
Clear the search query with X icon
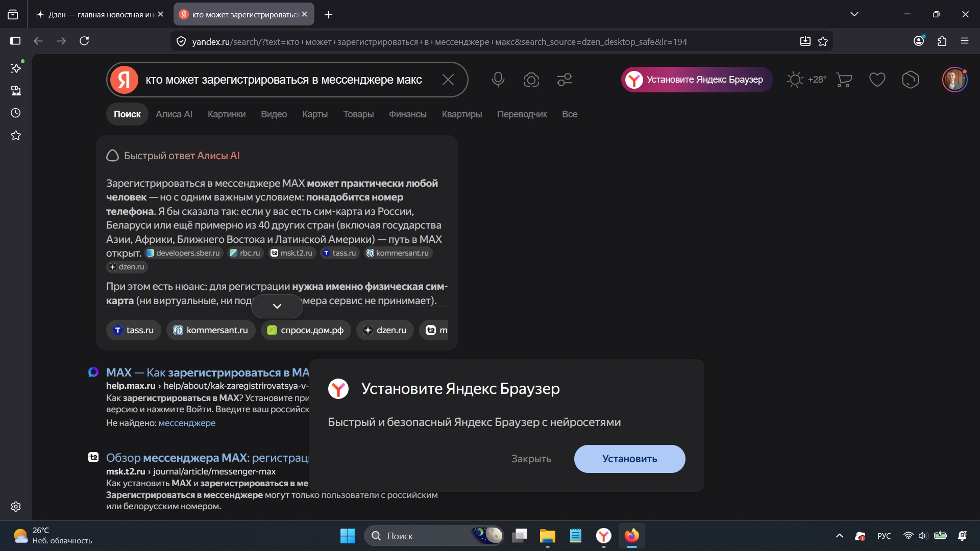[x=448, y=80]
